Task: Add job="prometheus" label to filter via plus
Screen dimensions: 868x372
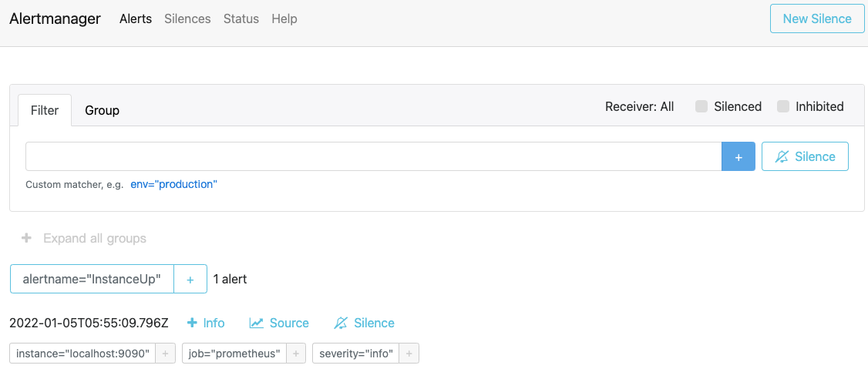Action: pyautogui.click(x=296, y=354)
